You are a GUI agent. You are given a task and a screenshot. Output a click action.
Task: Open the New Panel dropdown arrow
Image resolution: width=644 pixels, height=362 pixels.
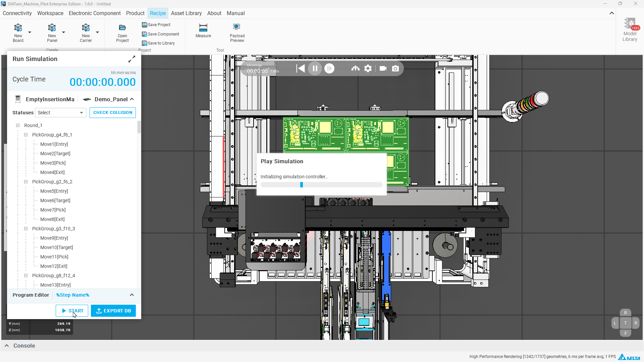[x=63, y=32]
